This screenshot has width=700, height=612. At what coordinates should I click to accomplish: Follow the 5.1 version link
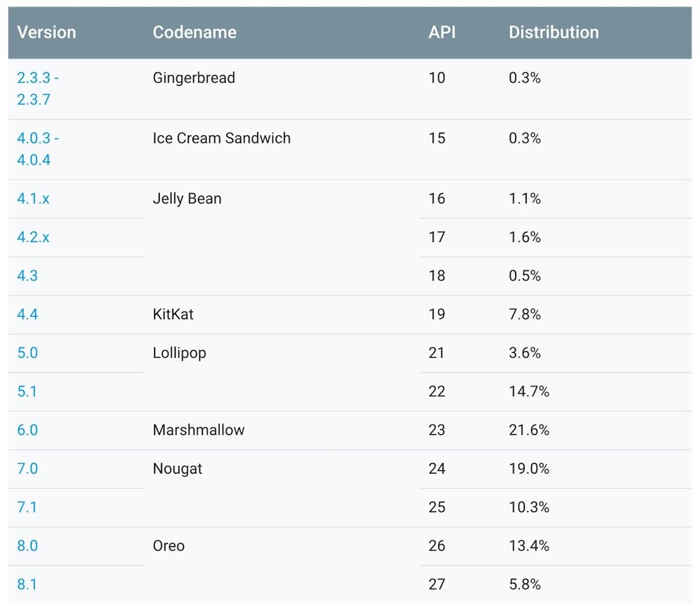(x=27, y=391)
